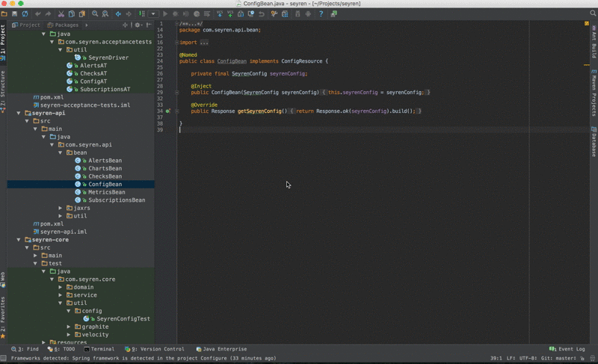This screenshot has height=364, width=598.
Task: Open Project Structure icon
Action: click(285, 13)
